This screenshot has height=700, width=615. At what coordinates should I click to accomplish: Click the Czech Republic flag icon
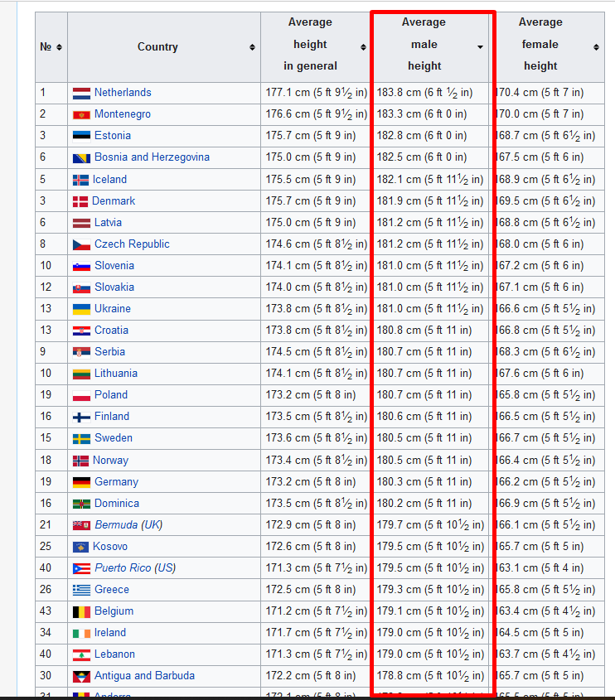click(81, 244)
